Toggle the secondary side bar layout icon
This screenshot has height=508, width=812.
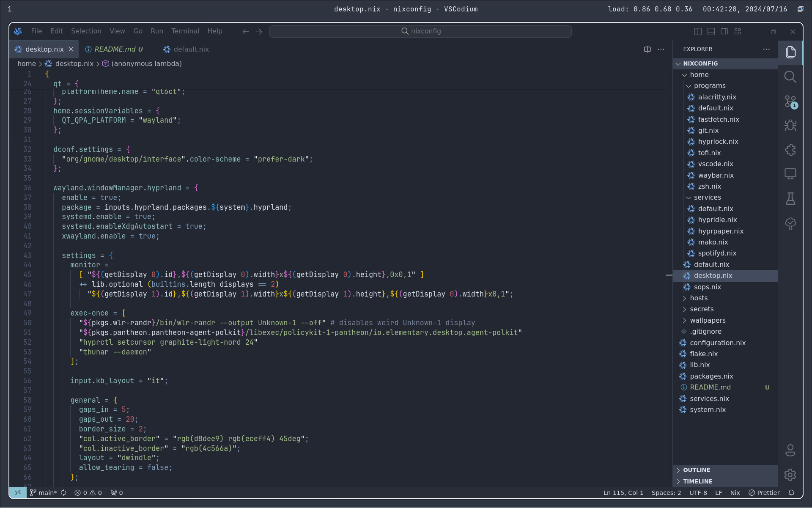click(x=724, y=31)
